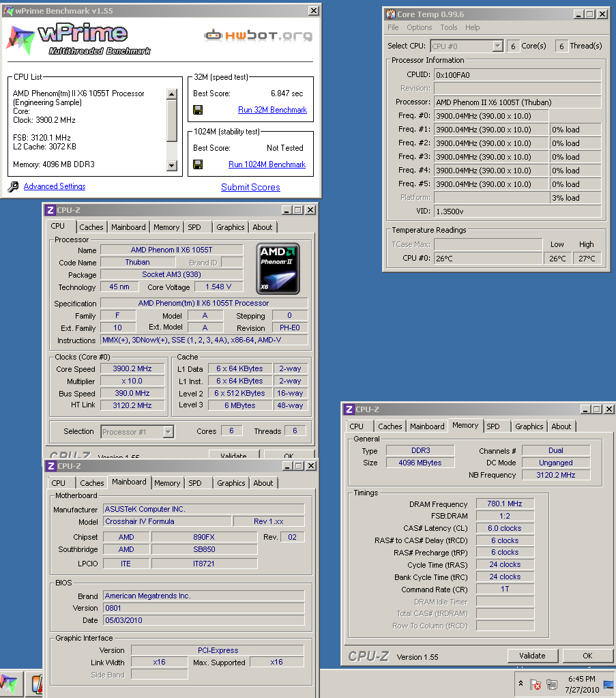Open the Action Center flag in system tray
This screenshot has height=698, width=616.
point(536,684)
